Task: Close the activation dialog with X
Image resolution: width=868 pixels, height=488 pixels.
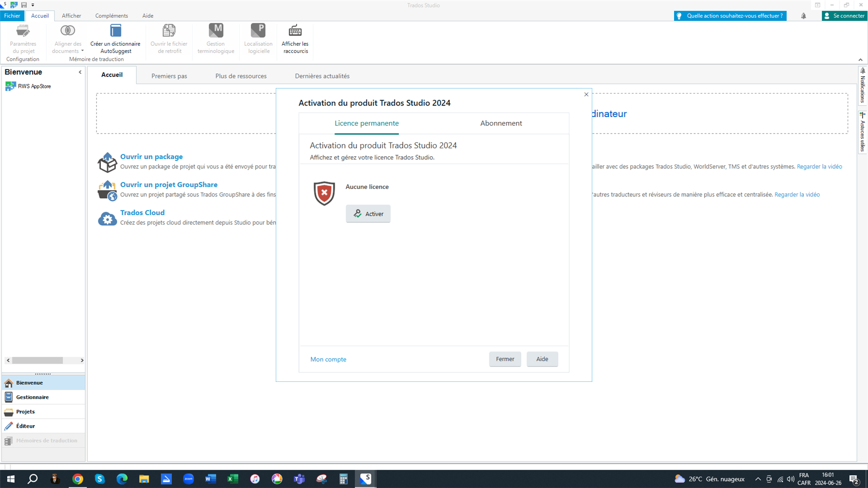Action: point(586,95)
